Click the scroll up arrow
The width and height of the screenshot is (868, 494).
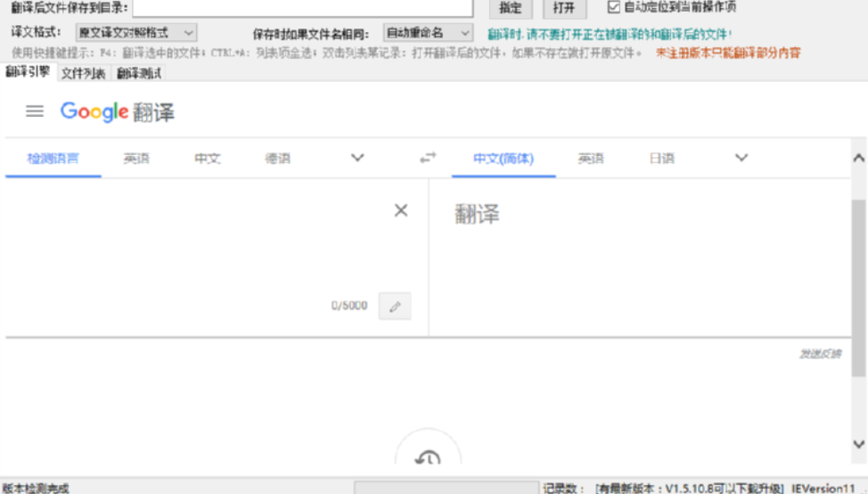coord(858,158)
